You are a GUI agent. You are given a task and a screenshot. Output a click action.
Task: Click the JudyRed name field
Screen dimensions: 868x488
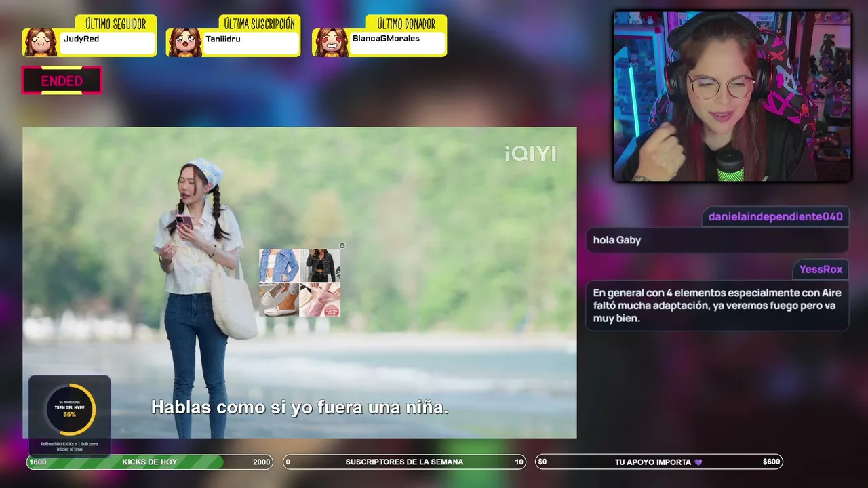[107, 43]
